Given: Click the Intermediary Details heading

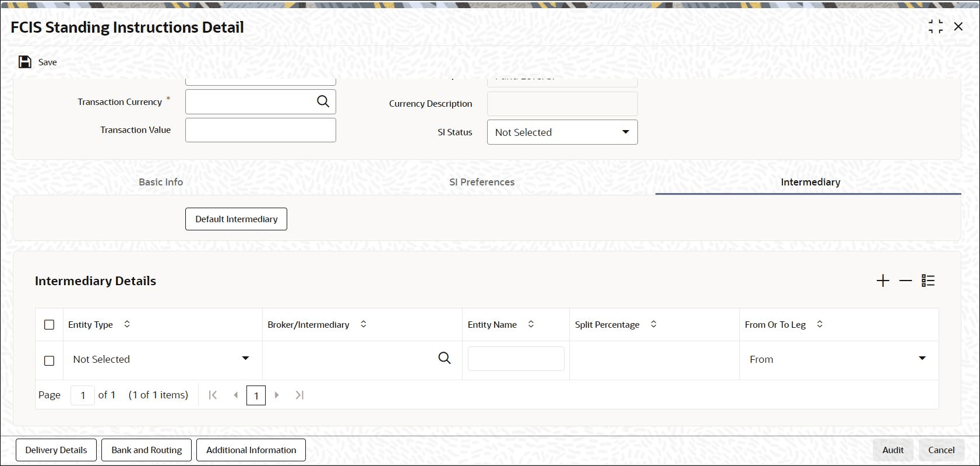Looking at the screenshot, I should [96, 281].
